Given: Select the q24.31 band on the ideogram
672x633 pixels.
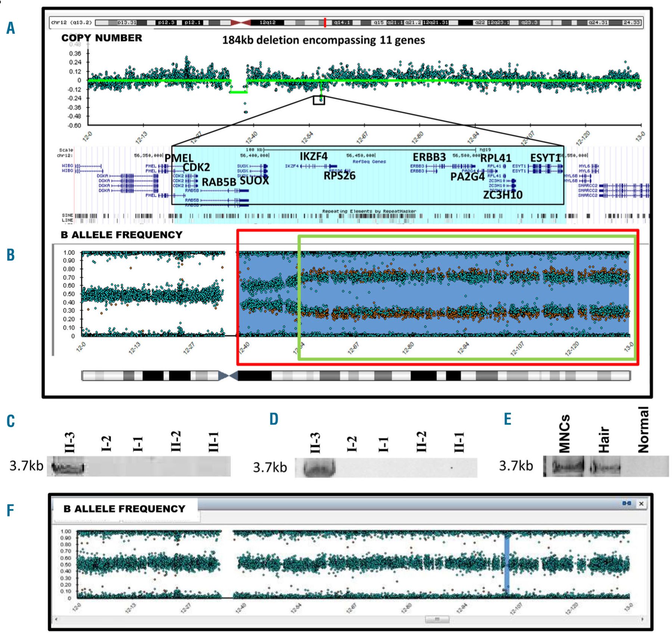Looking at the screenshot, I should coord(598,23).
